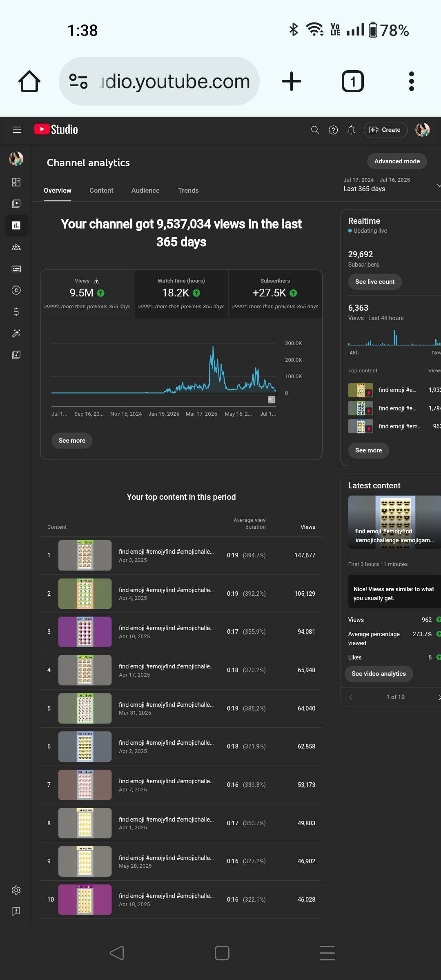This screenshot has height=980, width=441.
Task: Switch to the Trends tab
Action: point(188,191)
